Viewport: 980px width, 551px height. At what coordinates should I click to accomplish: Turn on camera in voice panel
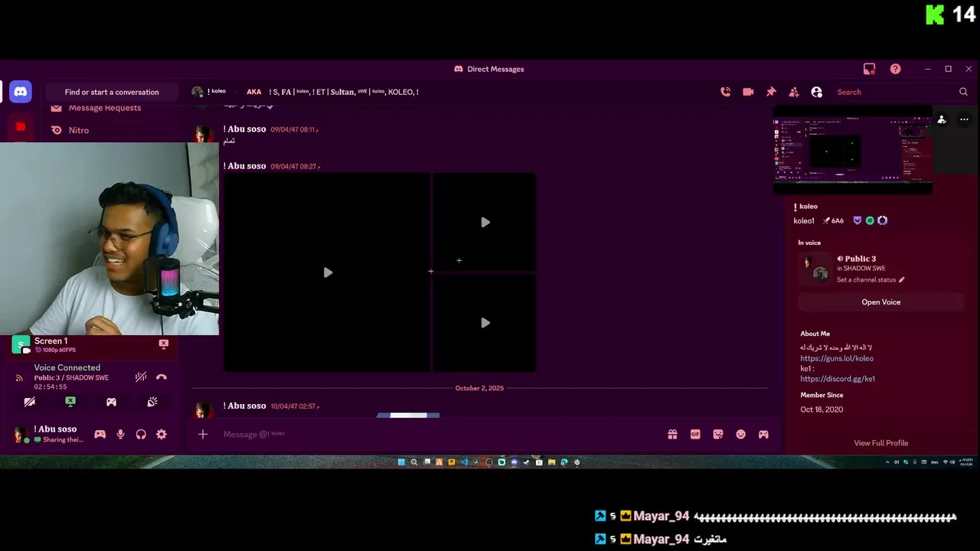click(x=29, y=402)
